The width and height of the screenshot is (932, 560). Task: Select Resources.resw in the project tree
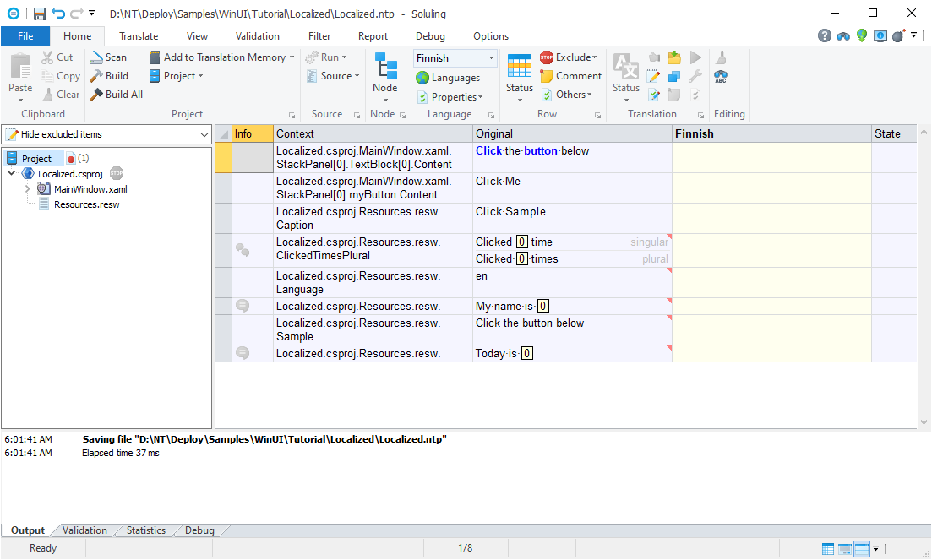(x=87, y=204)
